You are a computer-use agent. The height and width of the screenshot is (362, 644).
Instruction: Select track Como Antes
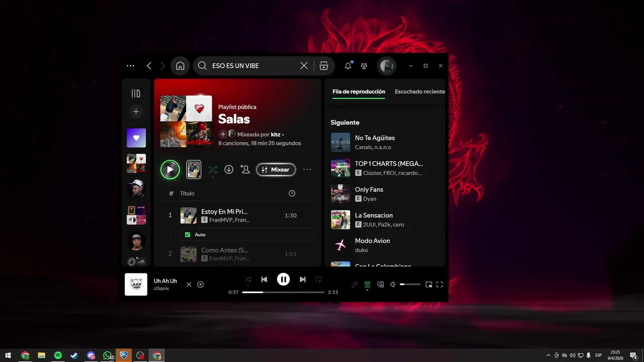237,254
